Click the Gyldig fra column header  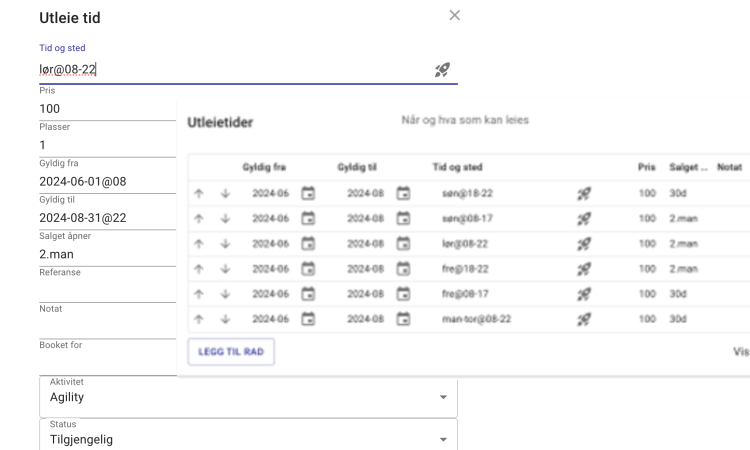coord(264,167)
